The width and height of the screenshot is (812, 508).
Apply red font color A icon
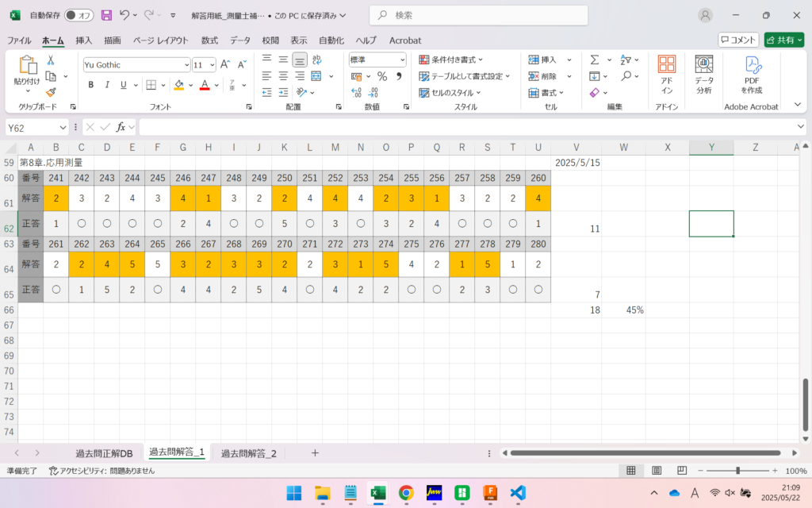(205, 84)
